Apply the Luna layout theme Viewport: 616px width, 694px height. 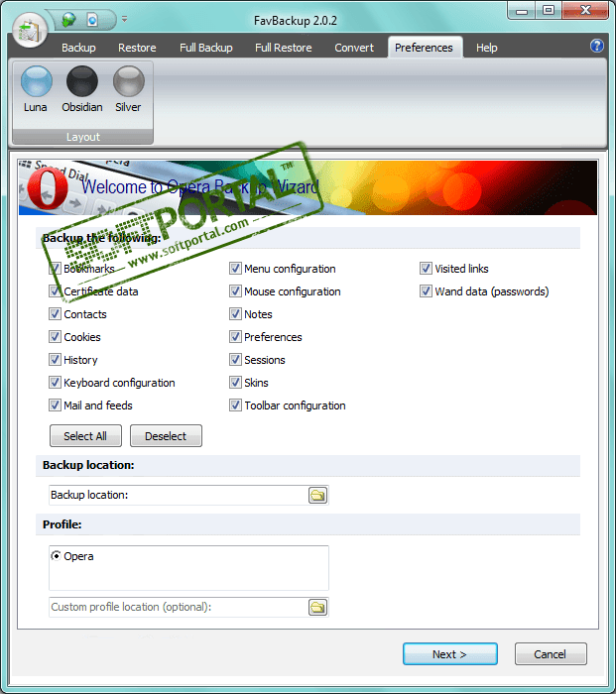click(36, 89)
